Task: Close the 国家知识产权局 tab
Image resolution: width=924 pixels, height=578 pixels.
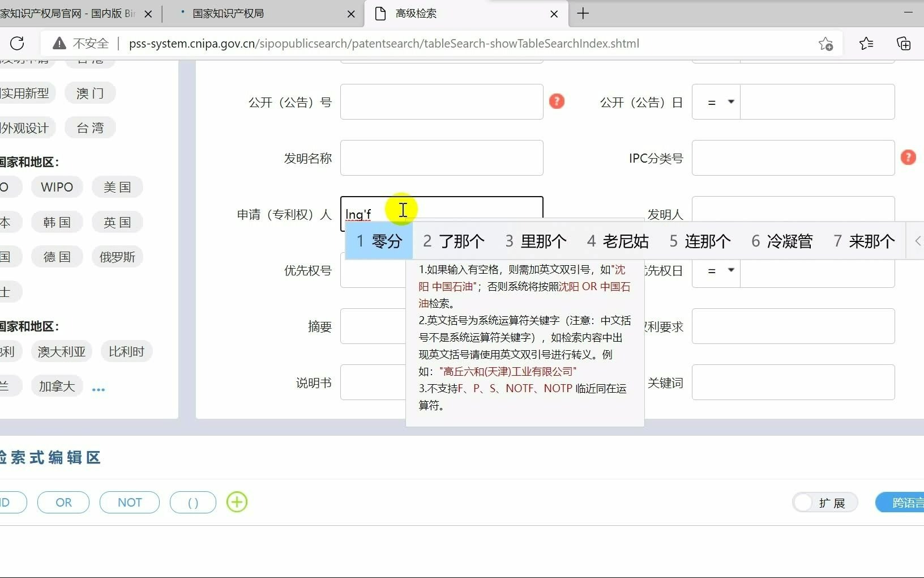Action: [351, 14]
